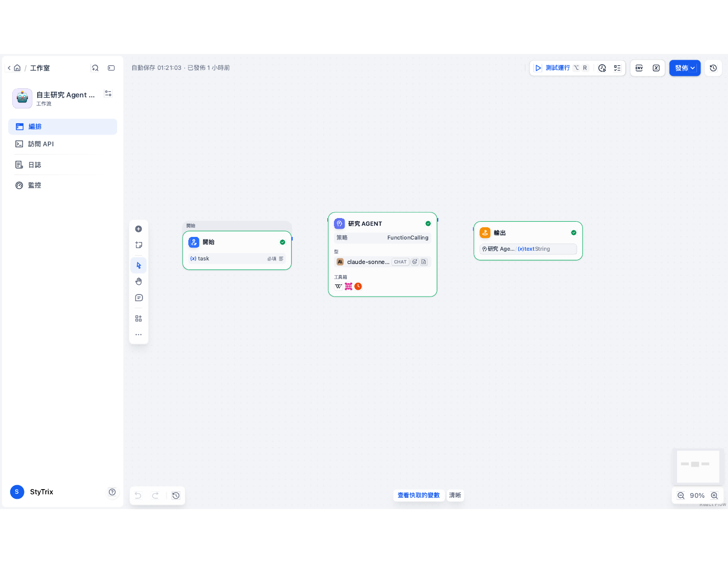Screen dimensions: 728x563
Task: Open the help question-mark icon
Action: tap(112, 492)
